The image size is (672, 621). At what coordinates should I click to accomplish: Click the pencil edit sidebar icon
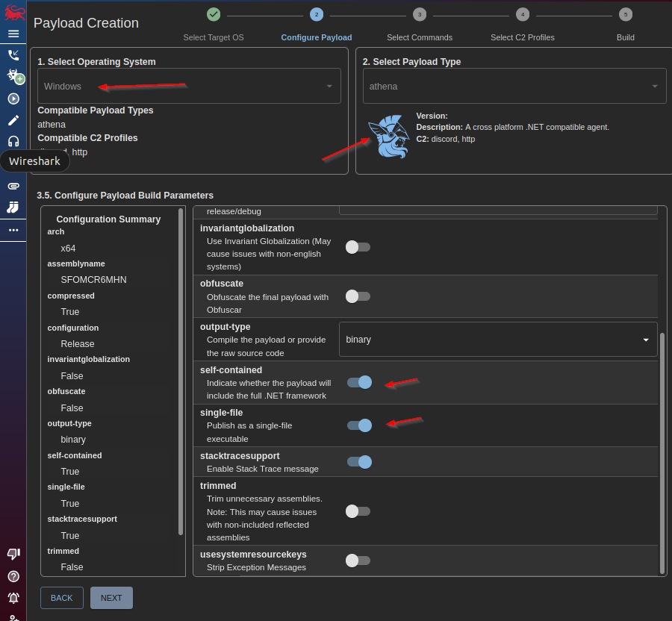(x=13, y=120)
